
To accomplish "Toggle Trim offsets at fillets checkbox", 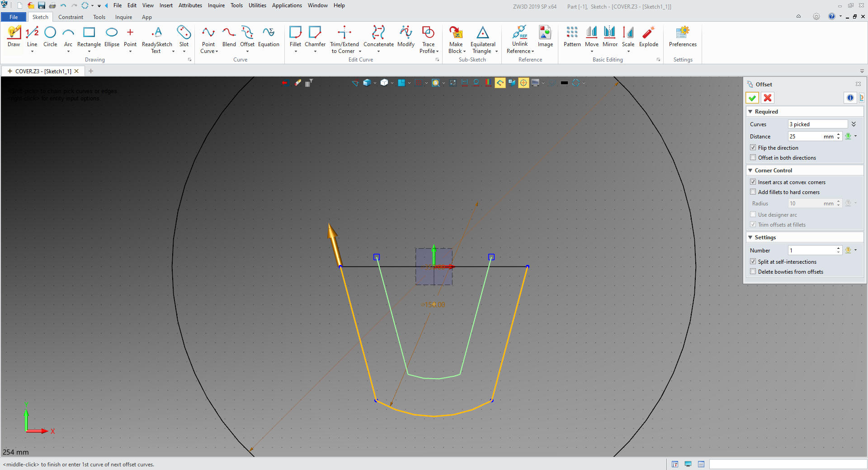I will 753,224.
